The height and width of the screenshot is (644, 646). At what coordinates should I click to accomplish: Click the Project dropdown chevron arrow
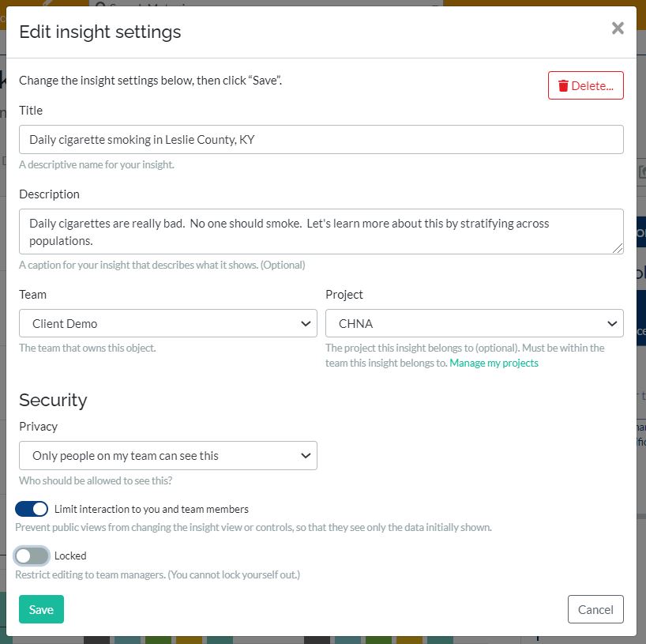point(612,324)
